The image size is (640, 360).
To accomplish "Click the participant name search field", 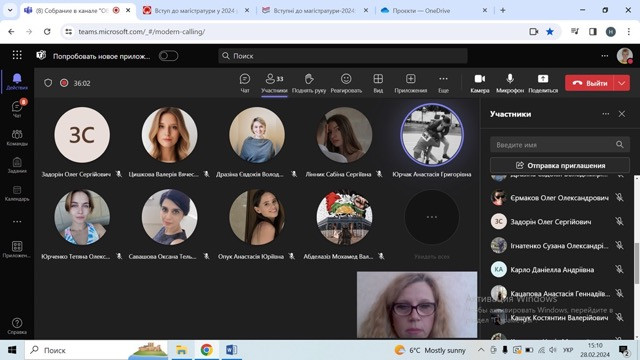I will [x=560, y=145].
